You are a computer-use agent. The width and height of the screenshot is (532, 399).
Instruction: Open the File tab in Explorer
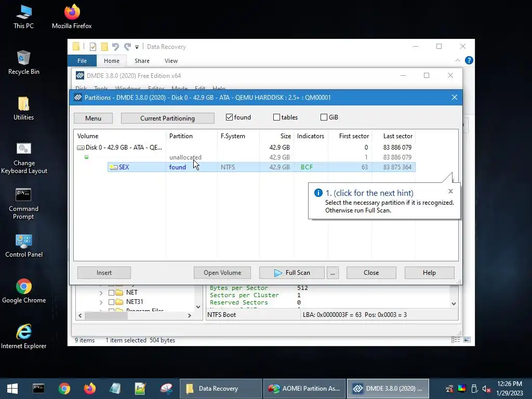click(82, 61)
